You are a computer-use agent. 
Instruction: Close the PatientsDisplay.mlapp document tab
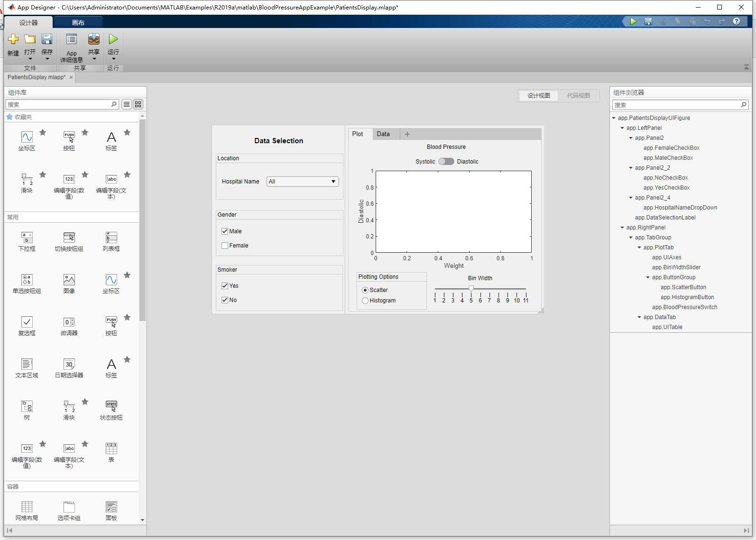(71, 77)
